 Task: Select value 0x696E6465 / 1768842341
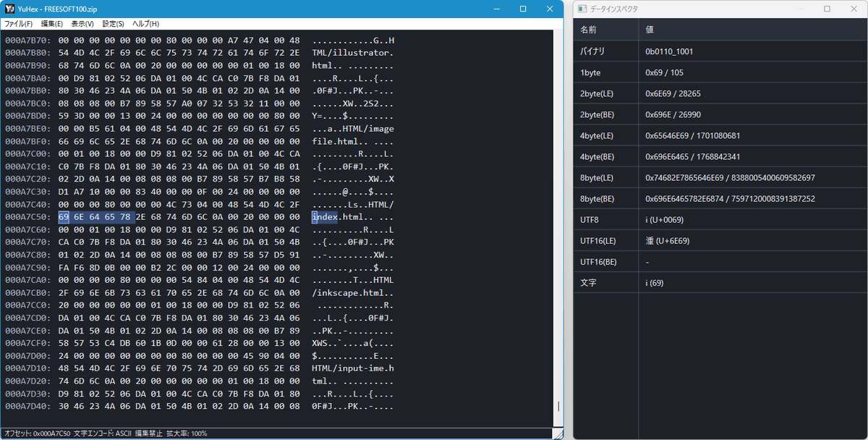click(x=693, y=156)
